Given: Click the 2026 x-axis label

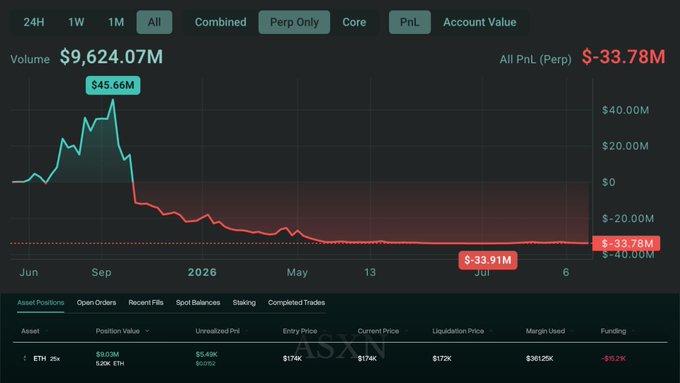Looking at the screenshot, I should (x=202, y=272).
